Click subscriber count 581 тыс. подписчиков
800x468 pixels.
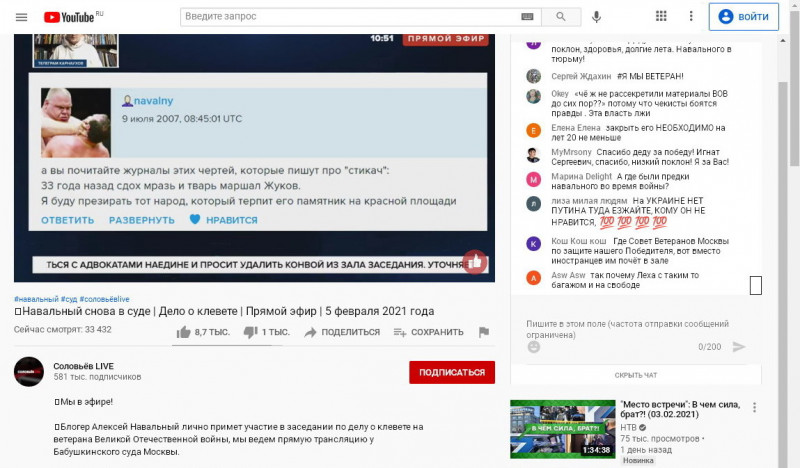[97, 377]
